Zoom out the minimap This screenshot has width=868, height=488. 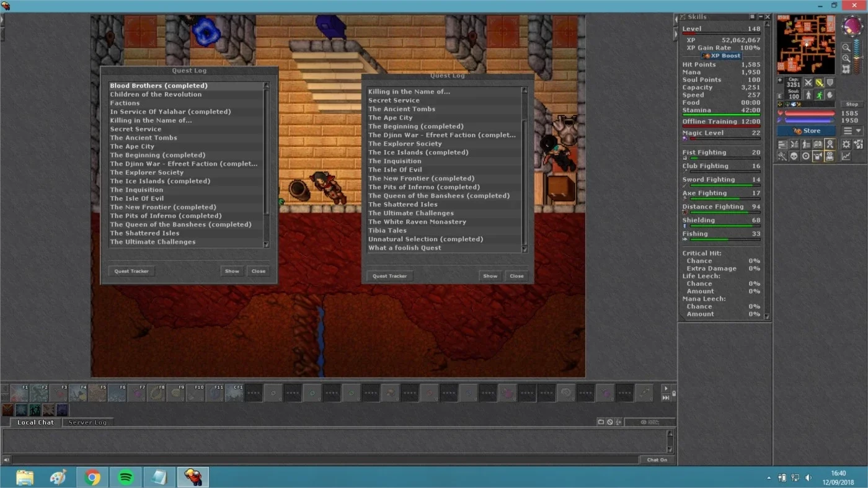pos(846,47)
